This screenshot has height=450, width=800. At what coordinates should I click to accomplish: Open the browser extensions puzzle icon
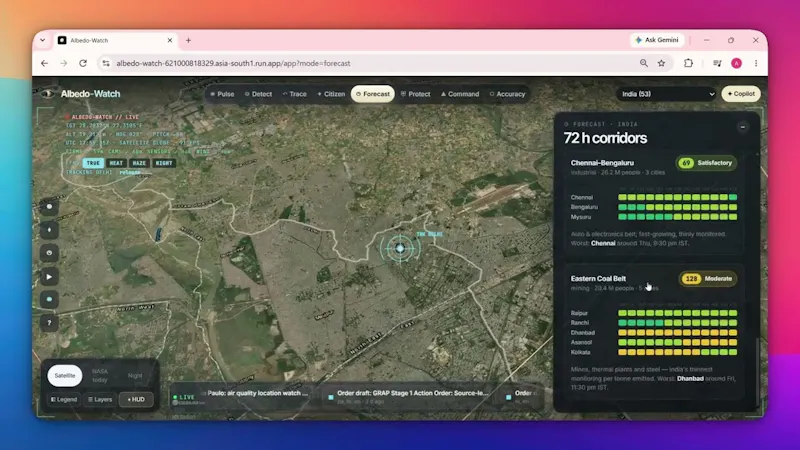coord(688,63)
